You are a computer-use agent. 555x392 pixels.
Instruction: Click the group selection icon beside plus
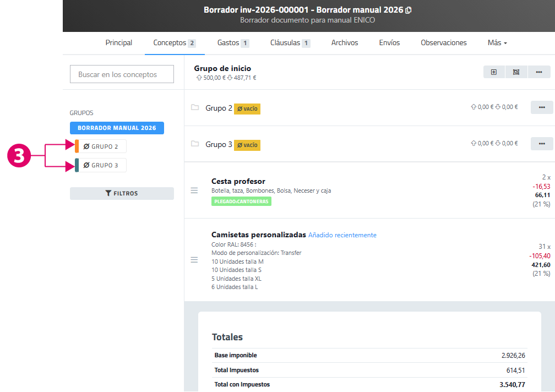(516, 72)
